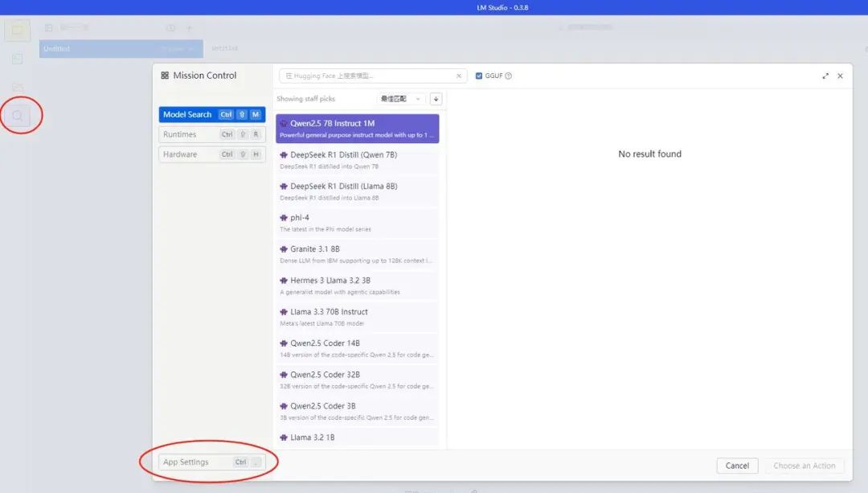Close the Mission Control dialog
This screenshot has height=493, width=868.
[841, 76]
